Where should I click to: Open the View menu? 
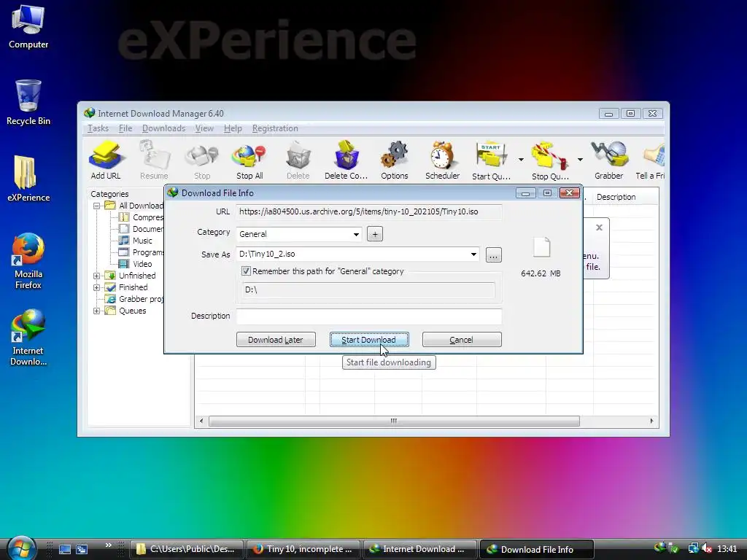tap(204, 128)
